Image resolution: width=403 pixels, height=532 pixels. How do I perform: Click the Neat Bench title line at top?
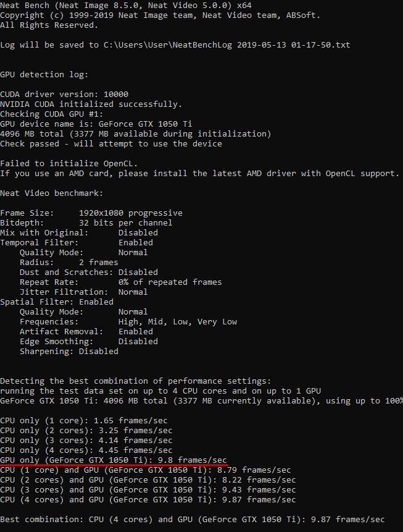(126, 6)
